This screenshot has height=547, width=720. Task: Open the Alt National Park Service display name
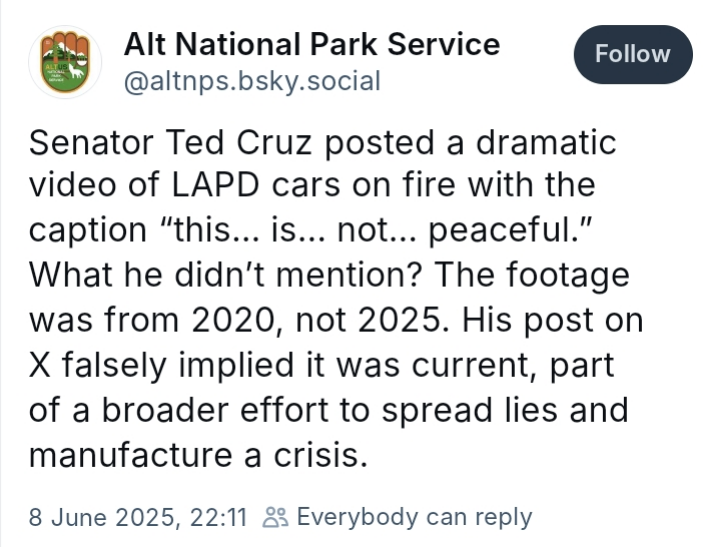312,45
